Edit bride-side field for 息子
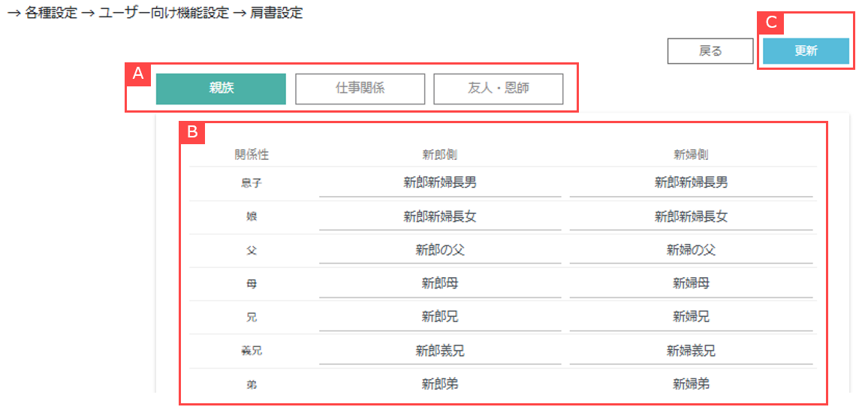The height and width of the screenshot is (413, 868). pyautogui.click(x=691, y=182)
